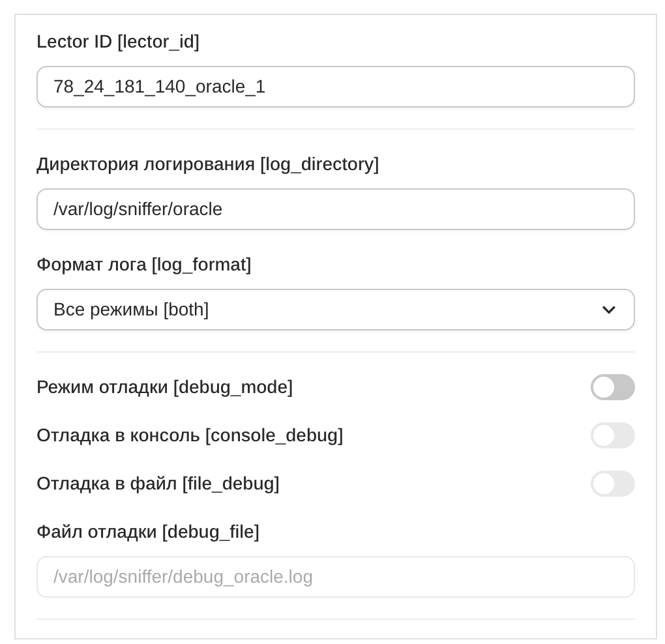665x644 pixels.
Task: Click the log_directory label text
Action: tap(208, 165)
